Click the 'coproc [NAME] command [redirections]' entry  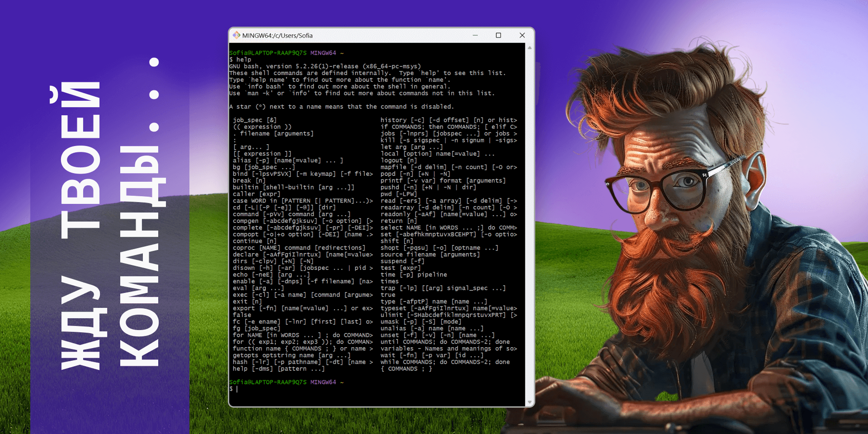[x=299, y=248]
